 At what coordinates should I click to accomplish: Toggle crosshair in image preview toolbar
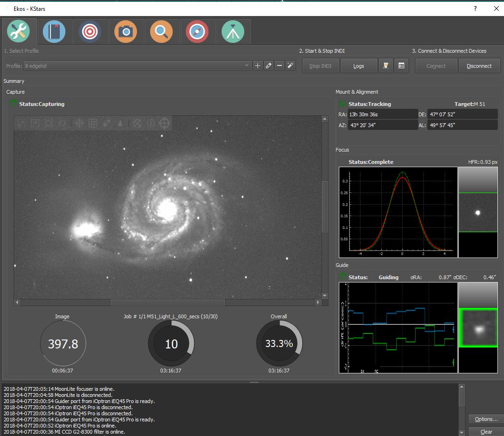(x=79, y=123)
